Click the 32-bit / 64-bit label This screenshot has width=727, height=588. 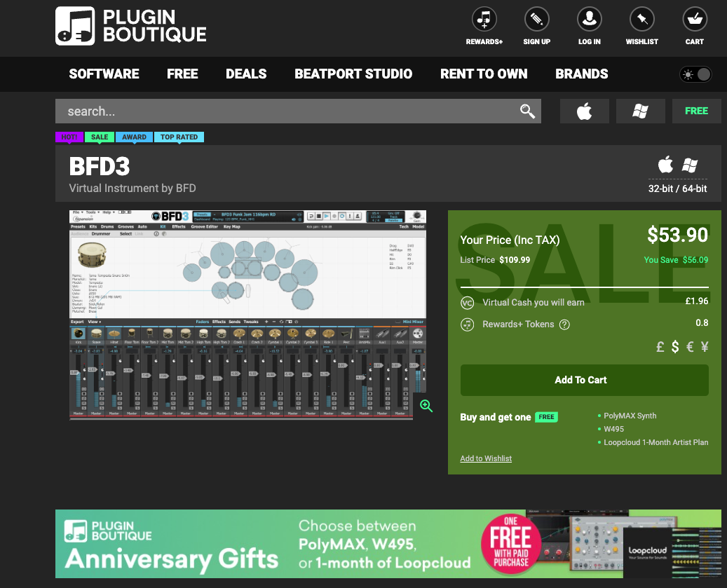tap(677, 189)
